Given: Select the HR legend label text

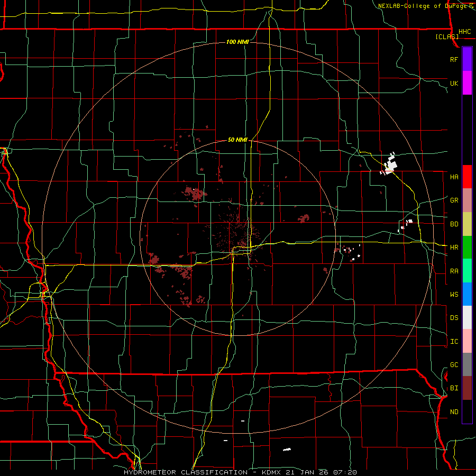Looking at the screenshot, I should click(x=454, y=248).
